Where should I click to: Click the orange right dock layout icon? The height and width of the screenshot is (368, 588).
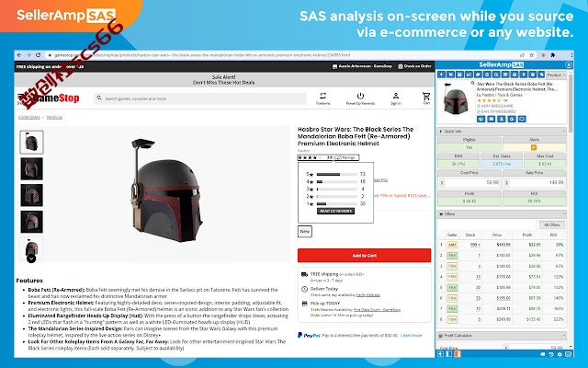[x=458, y=354]
